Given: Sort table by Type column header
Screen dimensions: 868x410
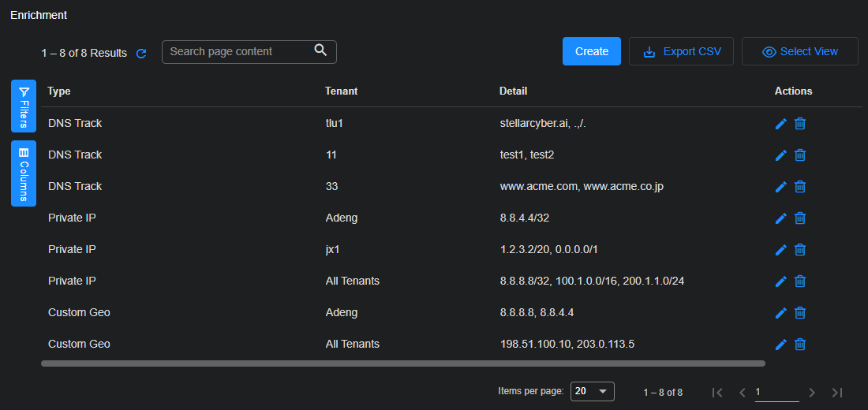Looking at the screenshot, I should tap(59, 91).
